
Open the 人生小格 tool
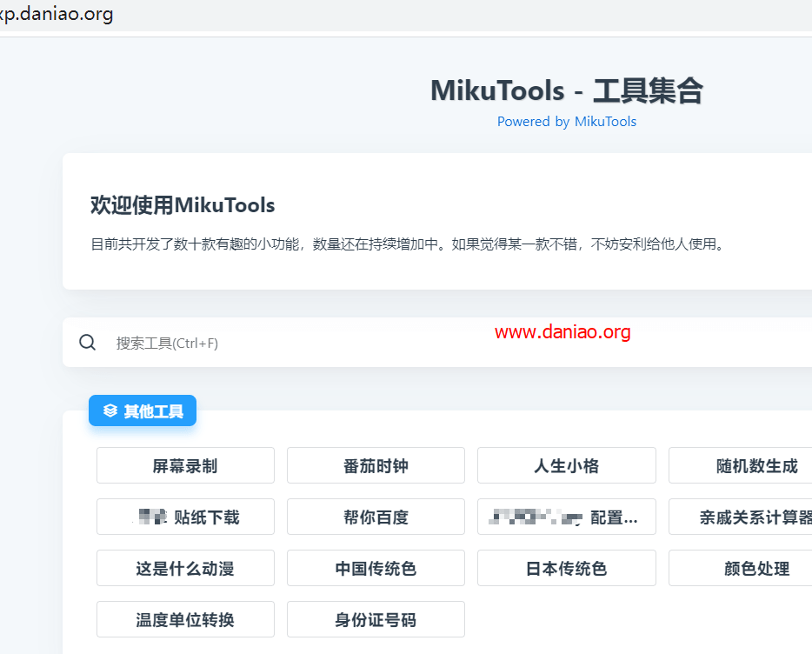pos(567,465)
